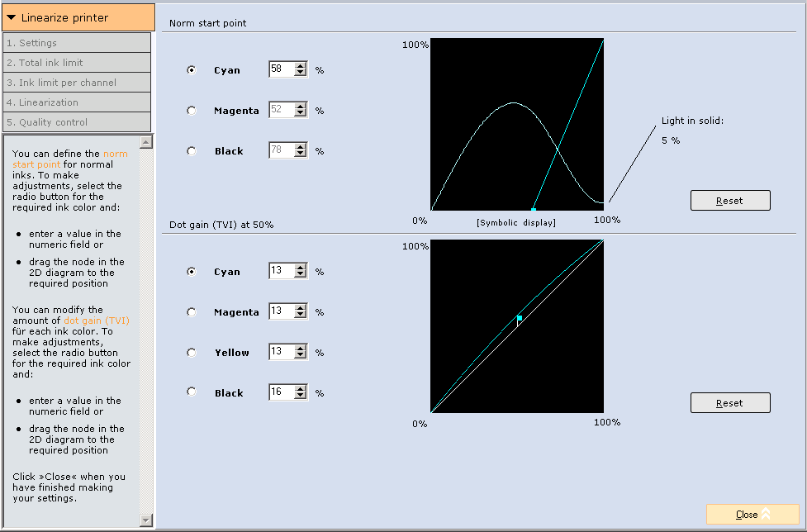Image resolution: width=807 pixels, height=532 pixels.
Task: Decrease Black dot gain with down arrow
Action: 301,397
